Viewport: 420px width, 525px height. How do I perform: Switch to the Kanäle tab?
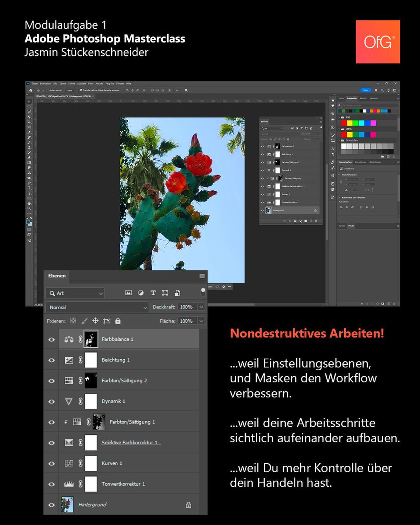click(x=342, y=226)
